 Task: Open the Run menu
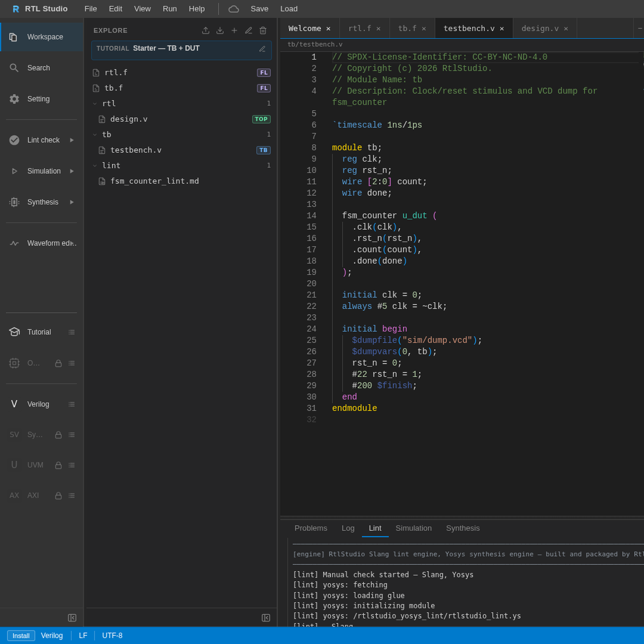170,9
